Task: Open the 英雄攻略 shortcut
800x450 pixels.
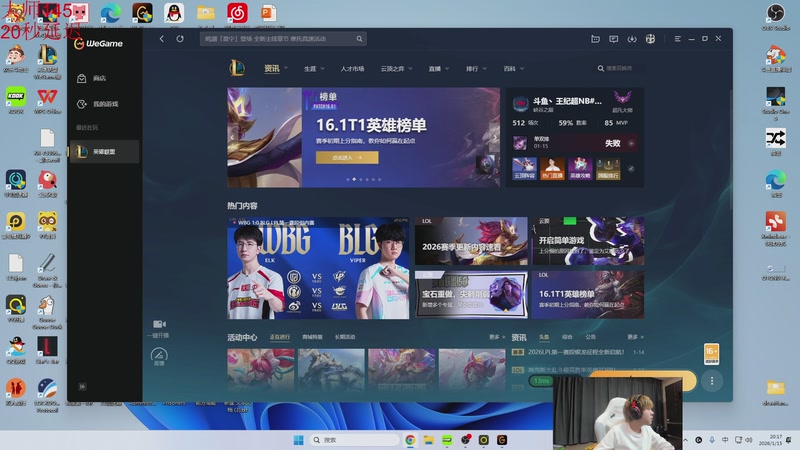Action: (580, 168)
